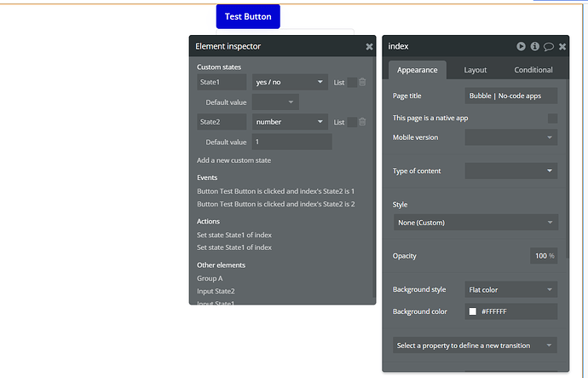Click the blue Test Button
The width and height of the screenshot is (588, 378).
click(248, 16)
